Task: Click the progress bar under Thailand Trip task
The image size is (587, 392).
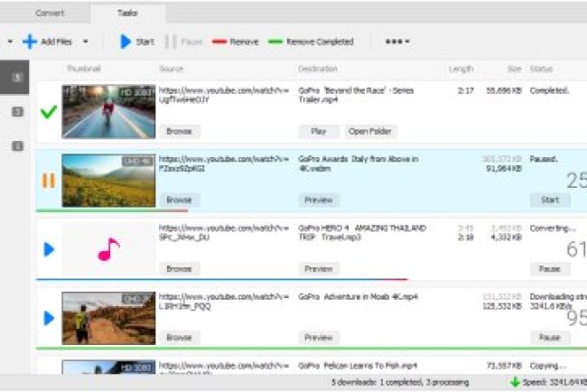Action: 222,279
